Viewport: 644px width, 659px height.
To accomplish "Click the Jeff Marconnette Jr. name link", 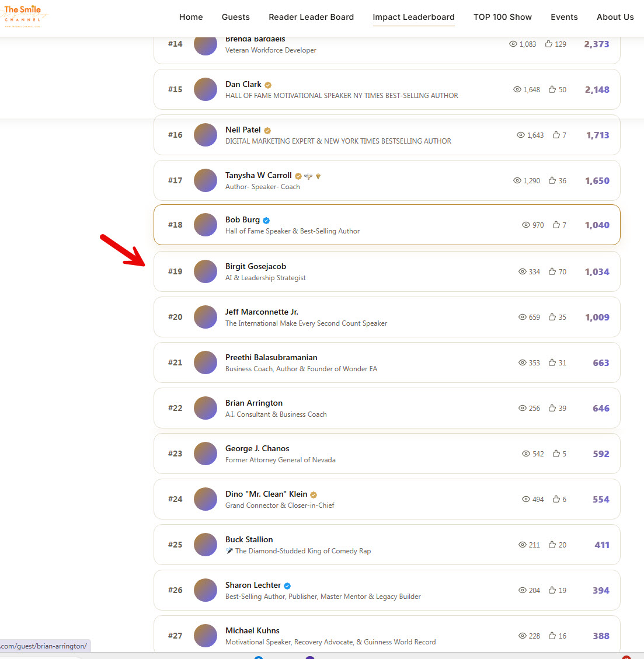I will click(x=261, y=312).
